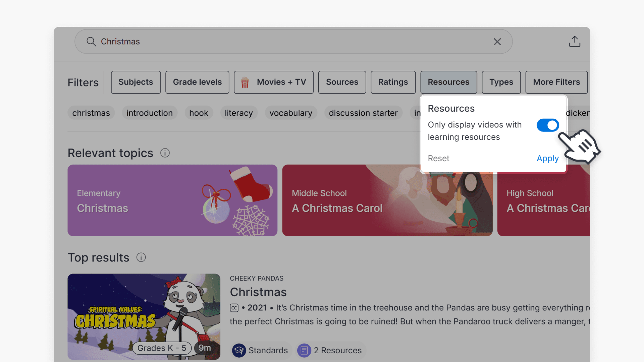Select the Ratings filter tab

393,82
